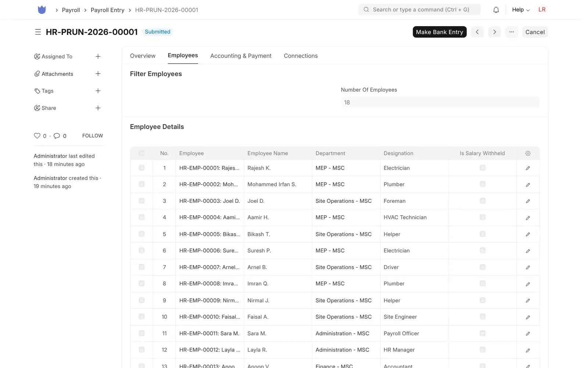Share document with plus icon
Viewport: 588px width, 368px height.
click(x=98, y=108)
